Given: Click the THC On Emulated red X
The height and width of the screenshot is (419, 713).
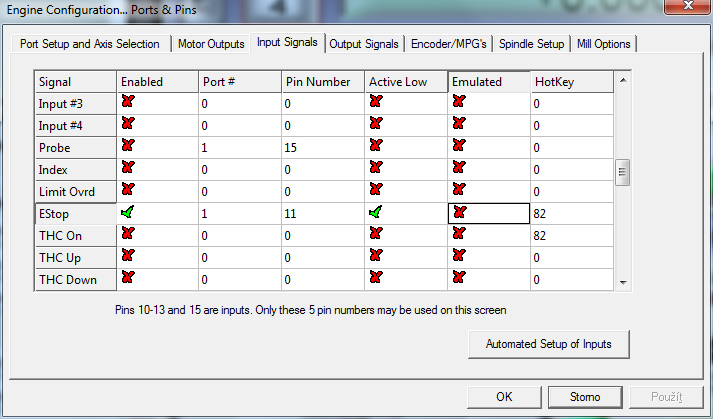Looking at the screenshot, I should pos(459,234).
